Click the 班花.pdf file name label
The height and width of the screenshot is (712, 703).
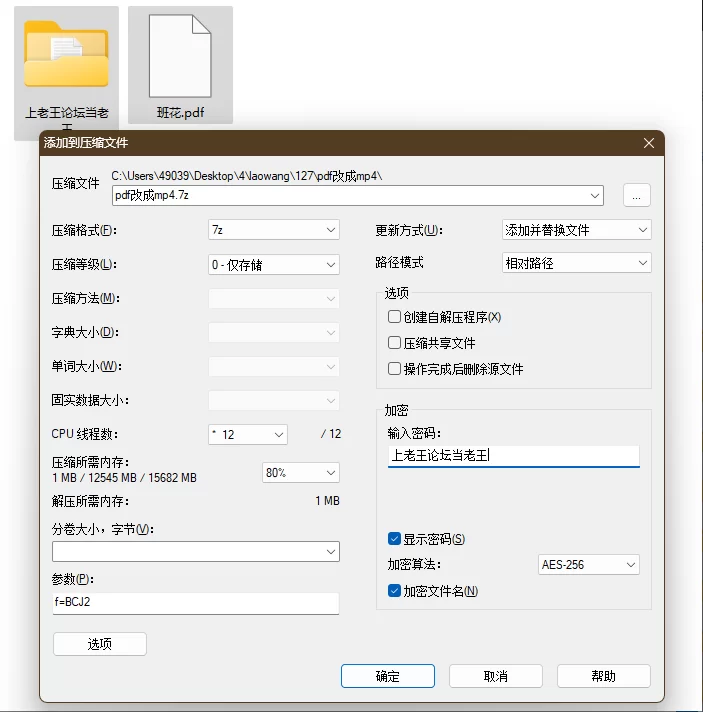point(180,113)
